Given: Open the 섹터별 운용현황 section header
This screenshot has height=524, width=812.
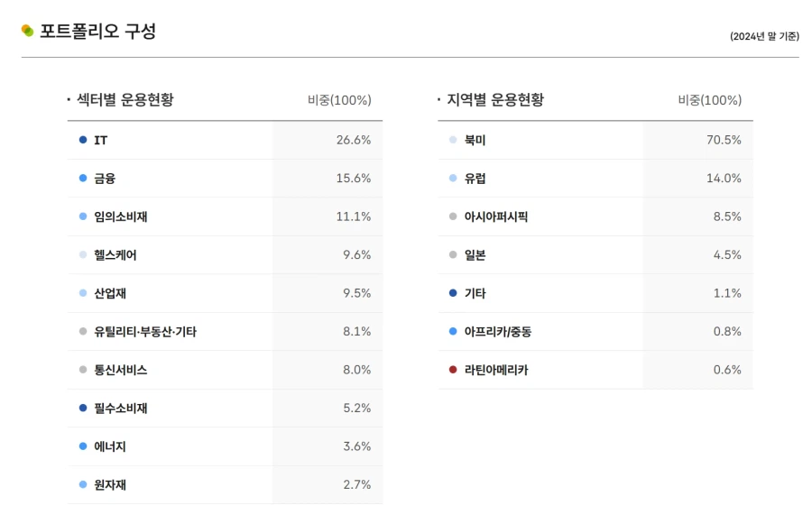Looking at the screenshot, I should [x=122, y=100].
